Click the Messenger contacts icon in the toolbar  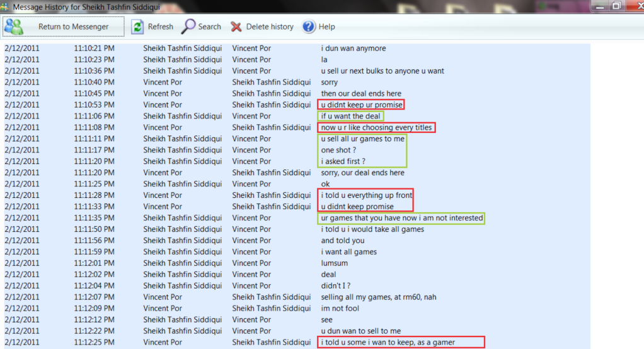13,26
